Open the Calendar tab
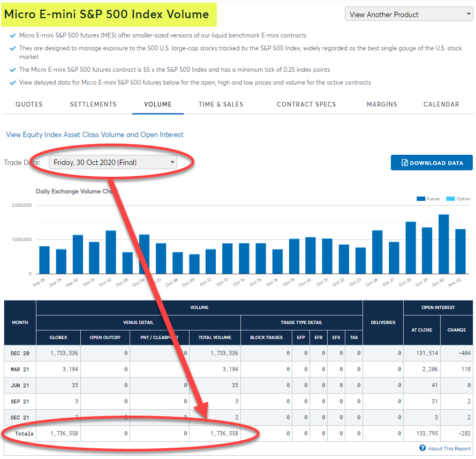This screenshot has height=459, width=476. pyautogui.click(x=441, y=104)
